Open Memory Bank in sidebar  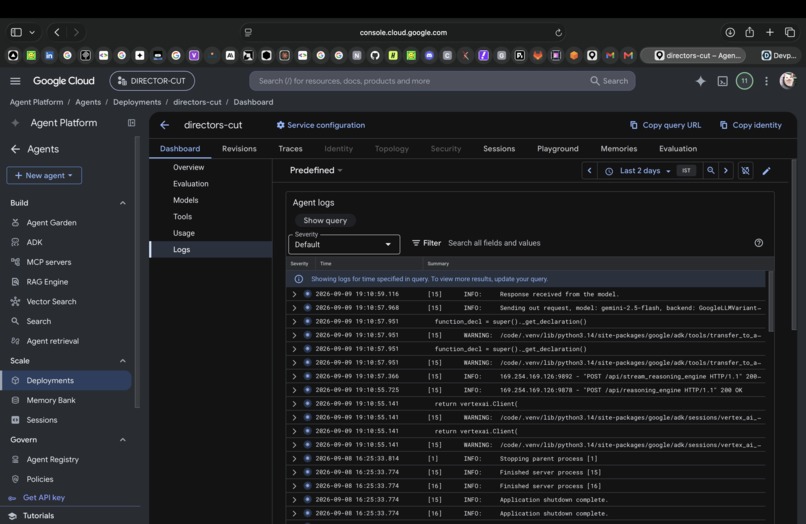pyautogui.click(x=51, y=400)
